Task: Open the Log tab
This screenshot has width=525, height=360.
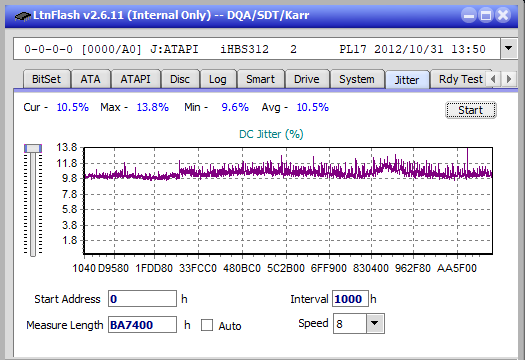Action: tap(218, 79)
